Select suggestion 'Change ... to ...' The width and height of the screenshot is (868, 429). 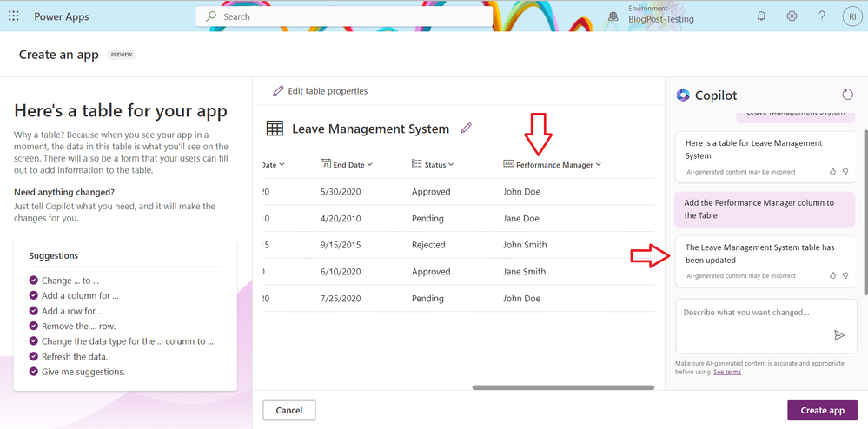coord(70,280)
